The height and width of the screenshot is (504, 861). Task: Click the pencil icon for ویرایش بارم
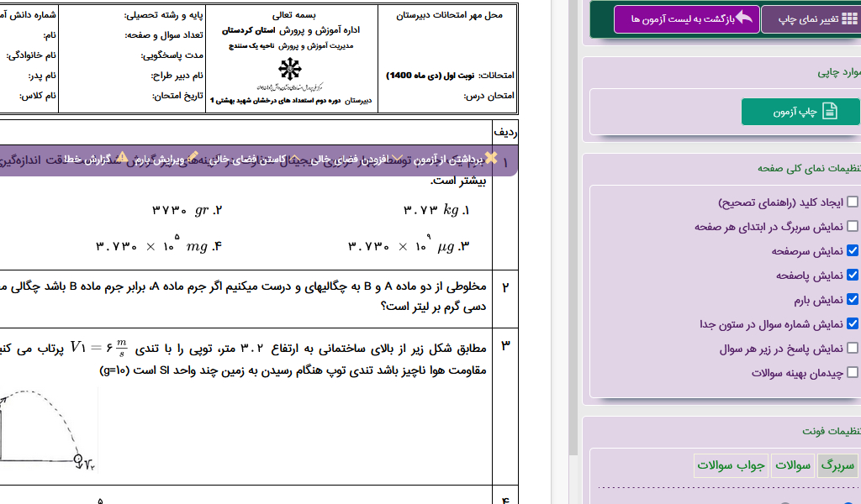click(x=193, y=158)
